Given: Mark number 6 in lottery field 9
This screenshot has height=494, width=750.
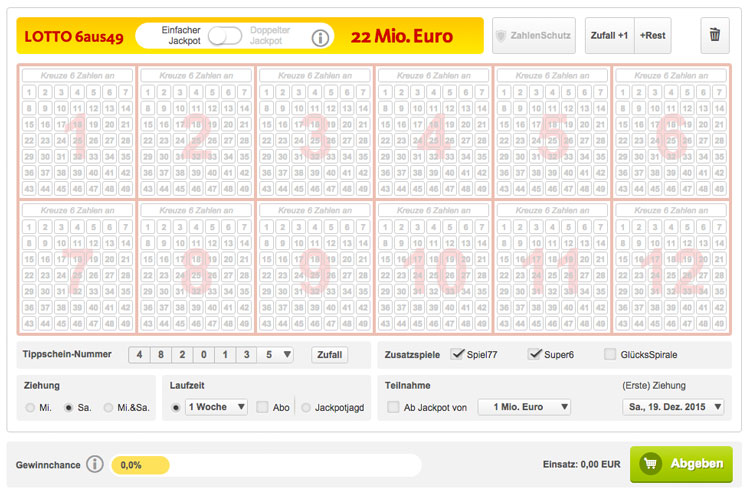Looking at the screenshot, I should [347, 227].
